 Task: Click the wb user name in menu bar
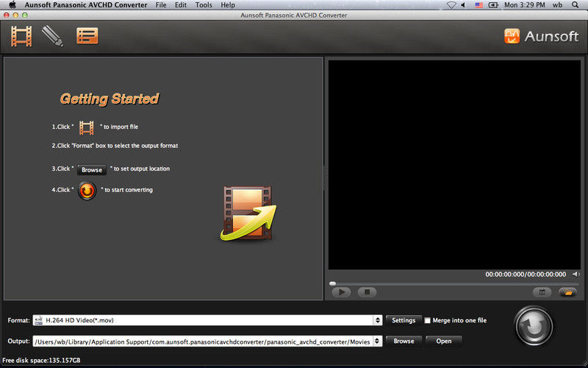557,5
